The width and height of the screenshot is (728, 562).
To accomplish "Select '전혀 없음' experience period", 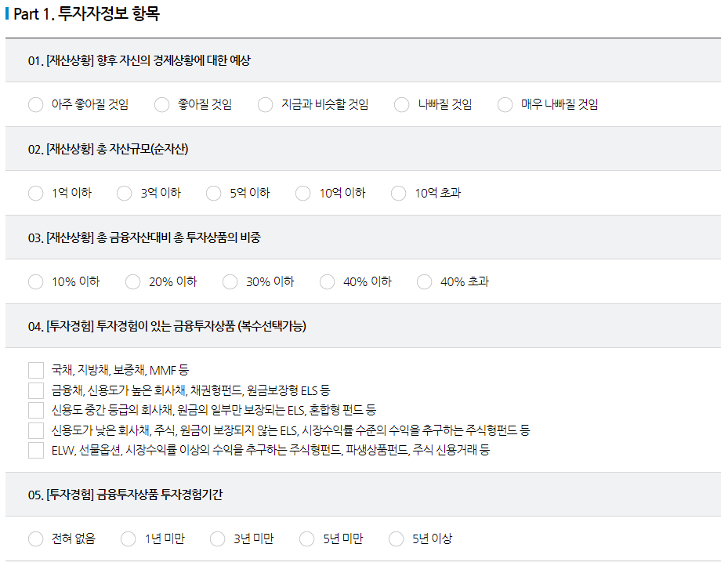I will 36,539.
